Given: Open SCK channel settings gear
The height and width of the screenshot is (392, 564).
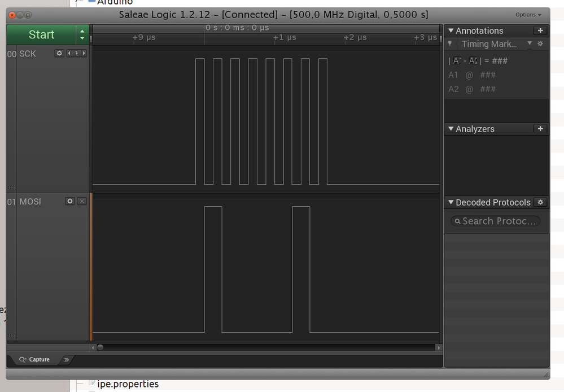Looking at the screenshot, I should (x=59, y=53).
